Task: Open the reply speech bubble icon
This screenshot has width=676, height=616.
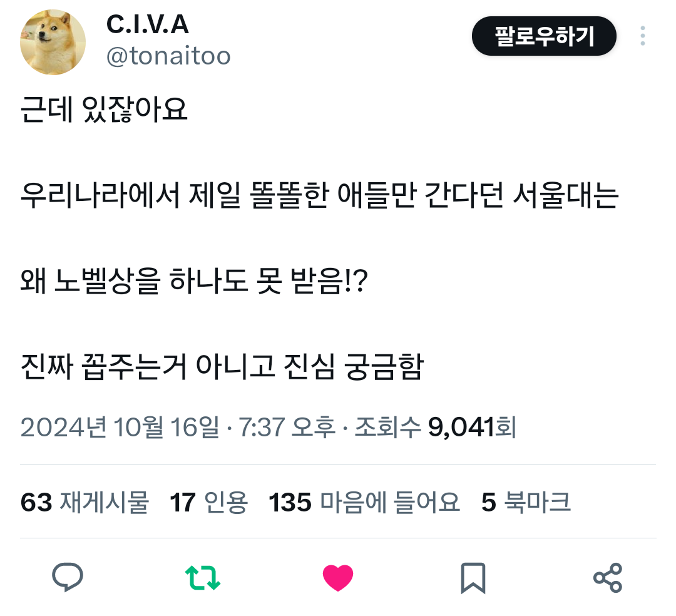Action: [67, 577]
